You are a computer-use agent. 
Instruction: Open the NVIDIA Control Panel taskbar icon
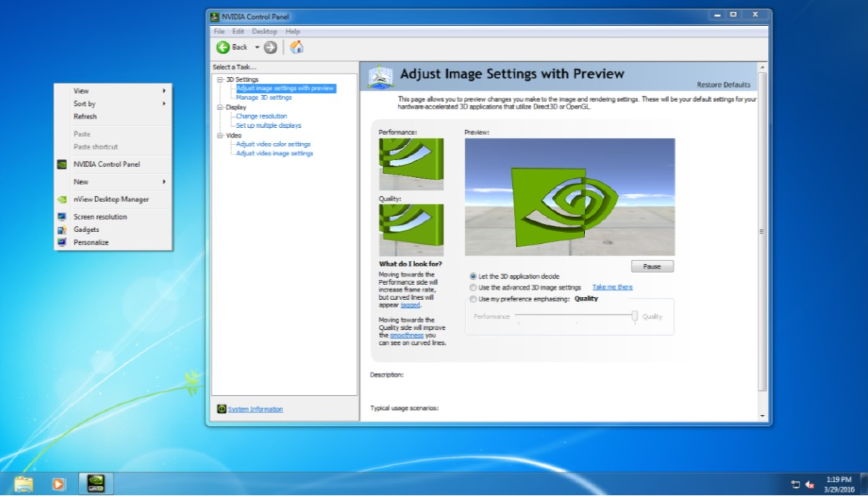pos(95,483)
